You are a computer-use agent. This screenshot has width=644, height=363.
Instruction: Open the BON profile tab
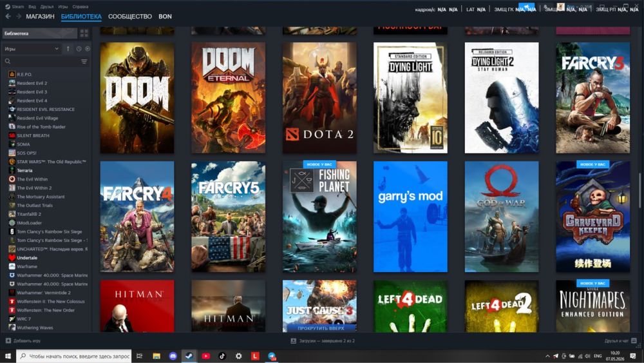165,17
